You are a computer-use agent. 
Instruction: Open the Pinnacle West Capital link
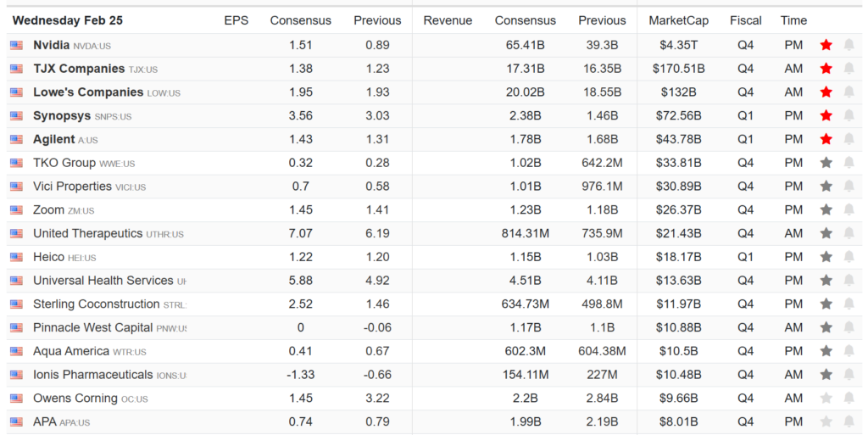pos(93,327)
